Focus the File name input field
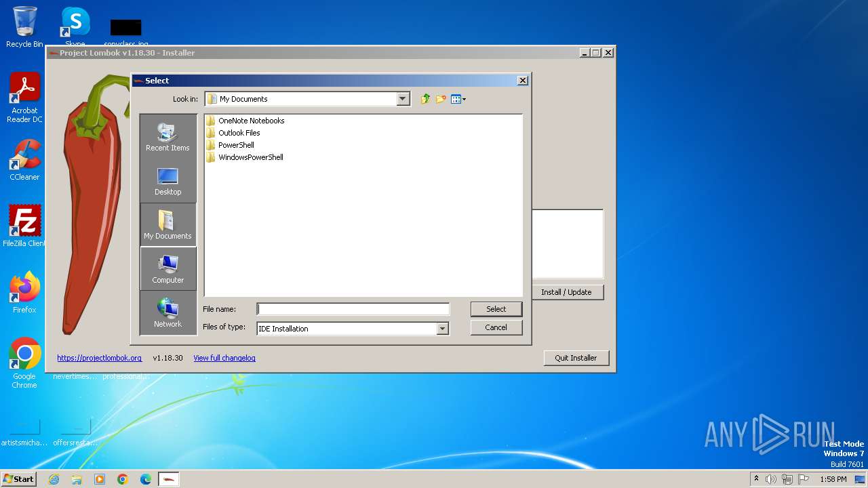The width and height of the screenshot is (868, 488). click(353, 309)
